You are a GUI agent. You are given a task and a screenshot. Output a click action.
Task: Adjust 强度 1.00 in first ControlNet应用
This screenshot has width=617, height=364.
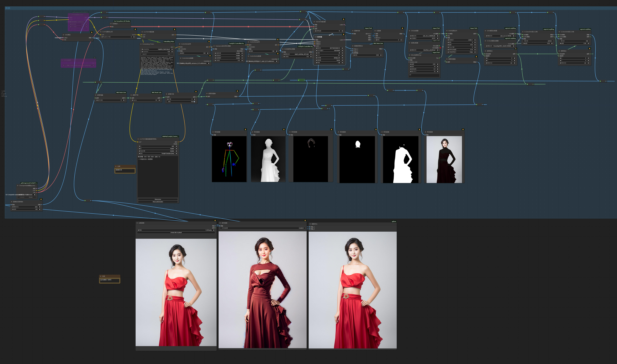[x=194, y=53]
